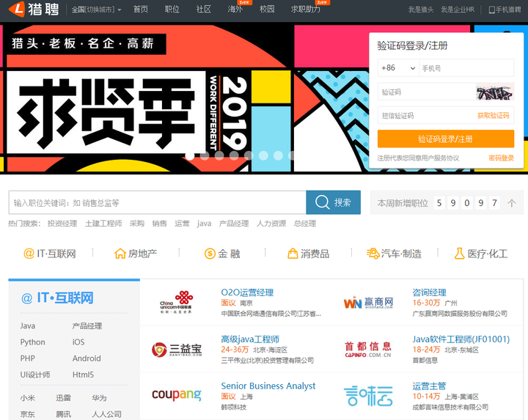Select the 医疗·化工 category tab with flask icon
Screen dimensions: 528x420
click(x=481, y=254)
